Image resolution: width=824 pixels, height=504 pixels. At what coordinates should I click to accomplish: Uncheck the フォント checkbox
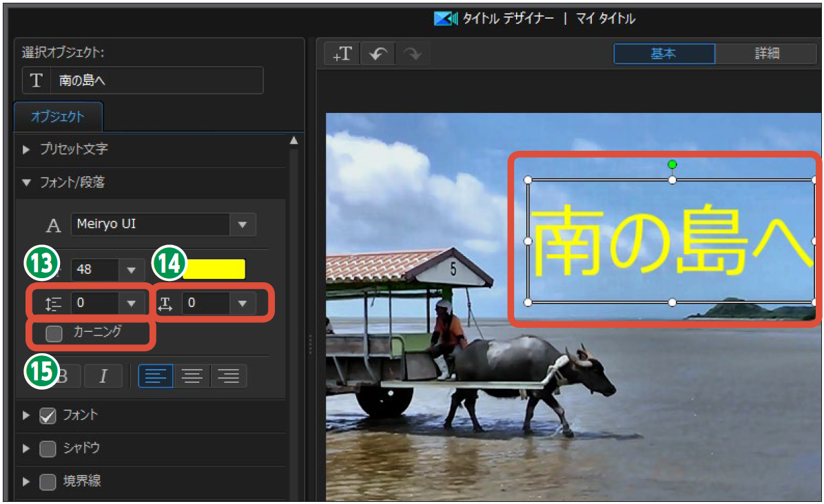[x=48, y=416]
